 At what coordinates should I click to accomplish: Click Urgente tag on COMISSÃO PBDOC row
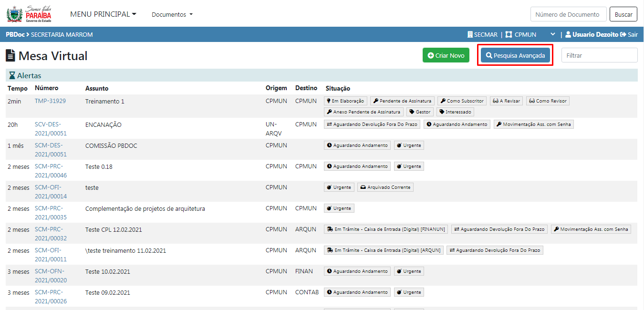(x=409, y=145)
